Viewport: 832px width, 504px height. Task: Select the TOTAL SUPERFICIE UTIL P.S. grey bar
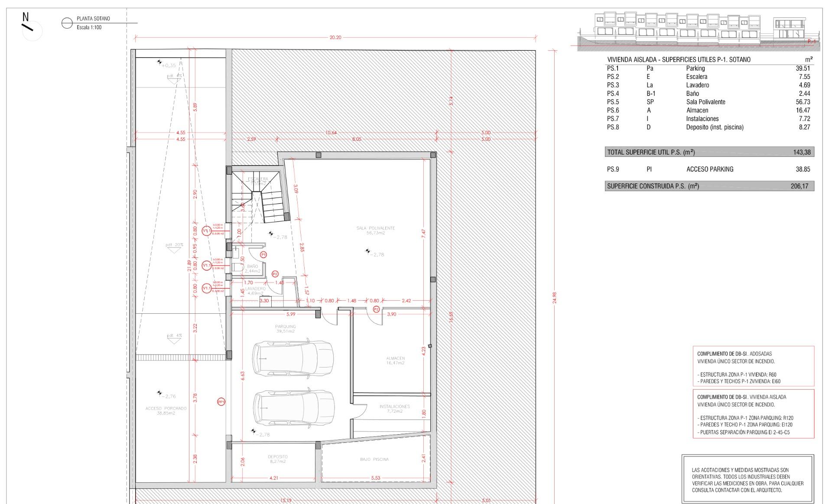click(x=709, y=152)
